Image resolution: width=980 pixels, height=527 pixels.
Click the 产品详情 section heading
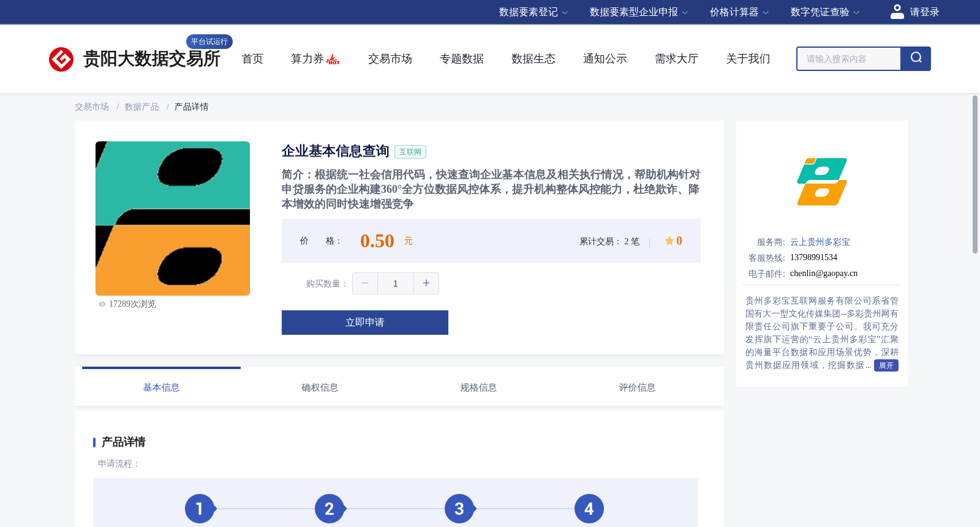124,442
